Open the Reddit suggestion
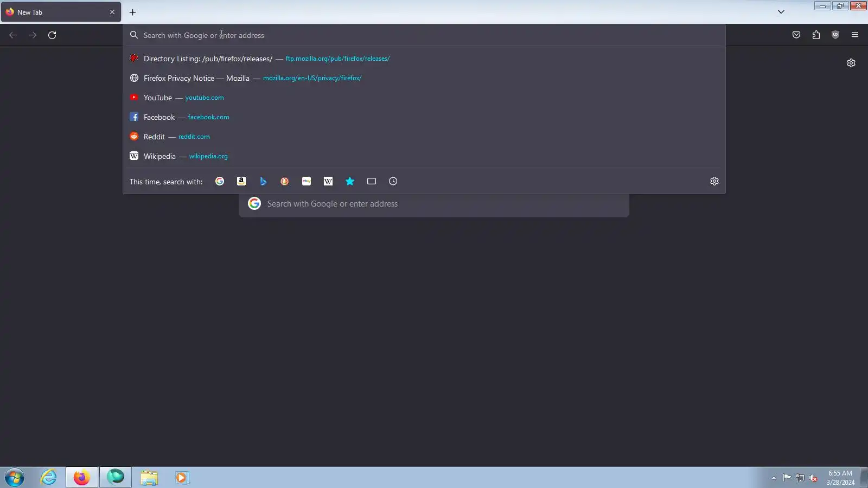This screenshot has height=488, width=868. (424, 137)
